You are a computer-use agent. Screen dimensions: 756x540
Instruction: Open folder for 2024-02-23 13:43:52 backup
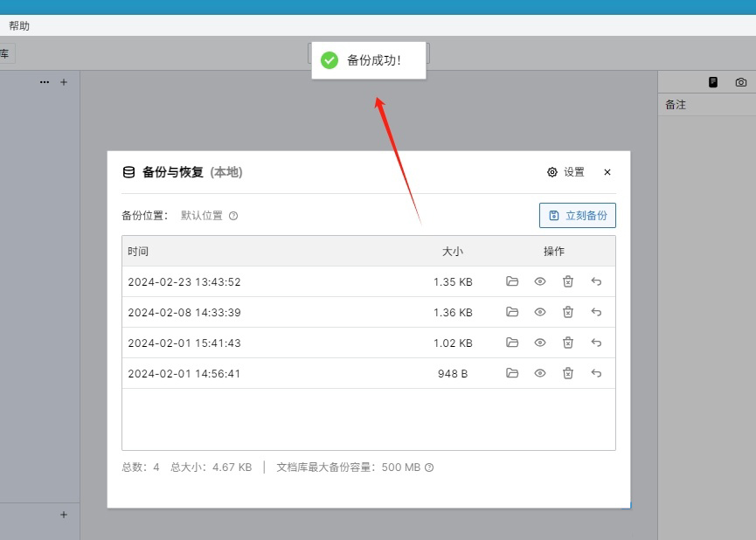click(512, 281)
